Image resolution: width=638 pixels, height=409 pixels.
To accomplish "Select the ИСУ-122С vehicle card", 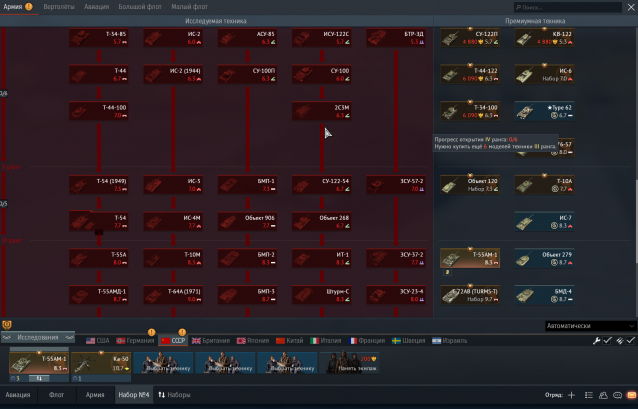I will [x=321, y=37].
